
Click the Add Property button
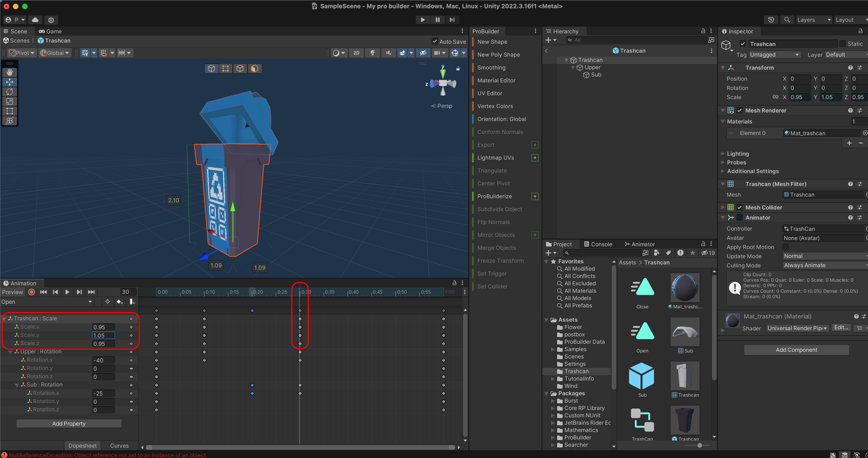69,423
